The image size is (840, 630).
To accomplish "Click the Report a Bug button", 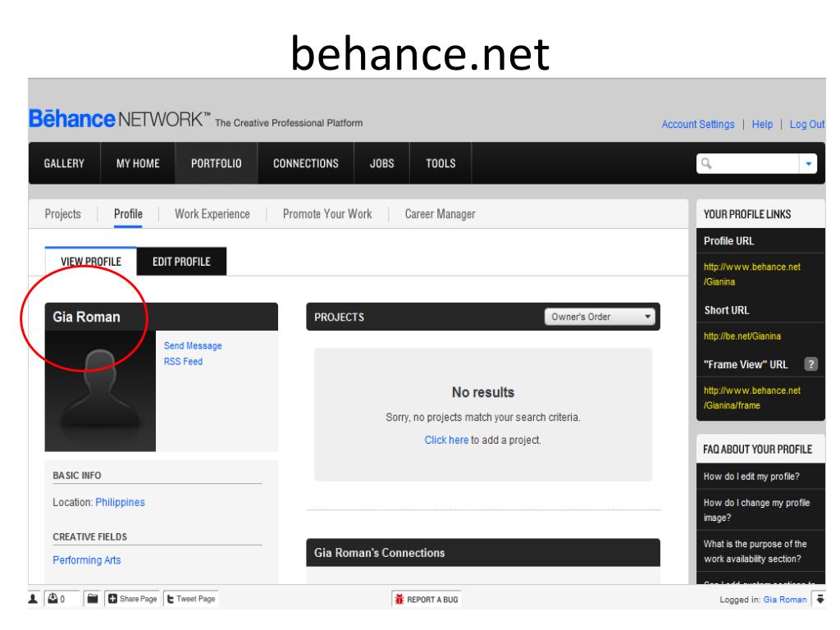I will 427,600.
